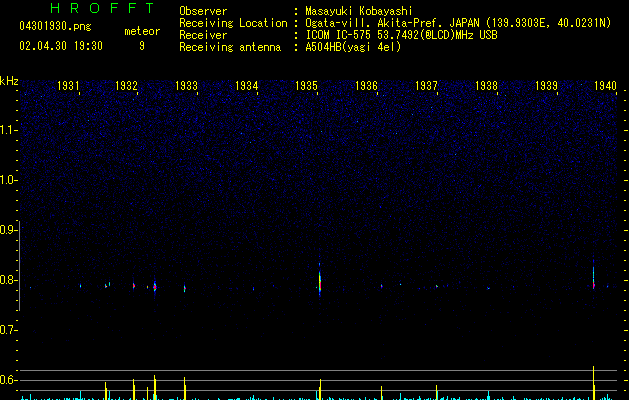
Task: Click the Observer label
Action: point(203,11)
